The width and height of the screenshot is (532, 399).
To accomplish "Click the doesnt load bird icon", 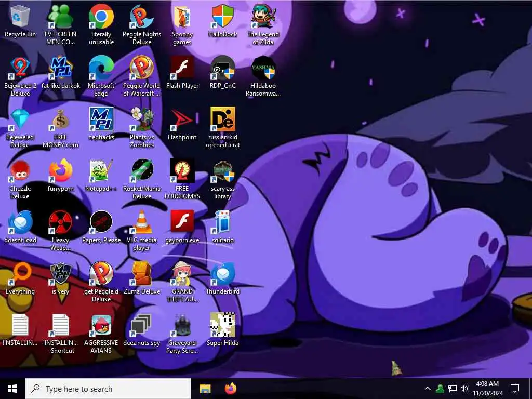I will click(20, 222).
